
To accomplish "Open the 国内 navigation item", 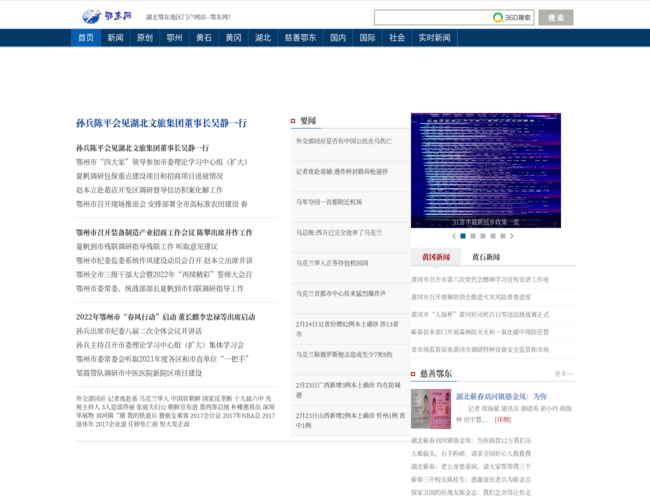I will (338, 38).
